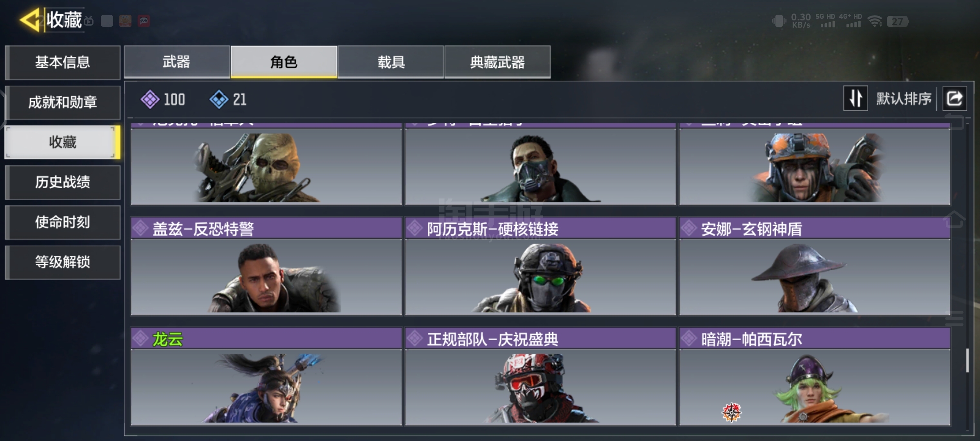Viewport: 980px width, 441px height.
Task: Select the 阿历克斯-硬核链接 character card
Action: [541, 266]
